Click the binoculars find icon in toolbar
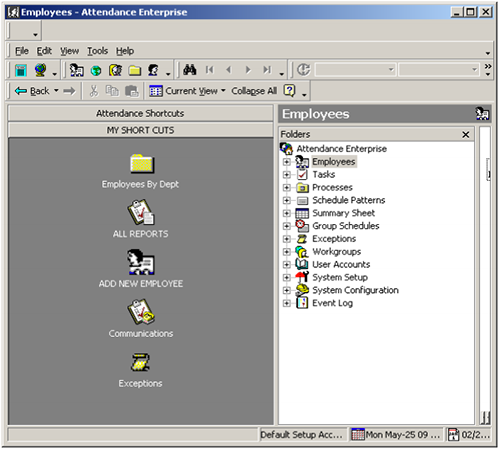The image size is (500, 450). (190, 70)
